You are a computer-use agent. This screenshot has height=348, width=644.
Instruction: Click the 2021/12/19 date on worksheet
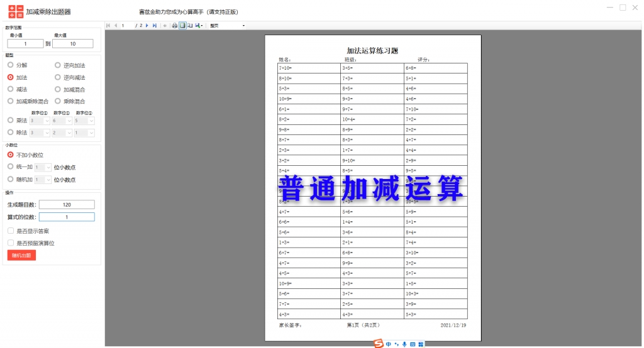453,325
